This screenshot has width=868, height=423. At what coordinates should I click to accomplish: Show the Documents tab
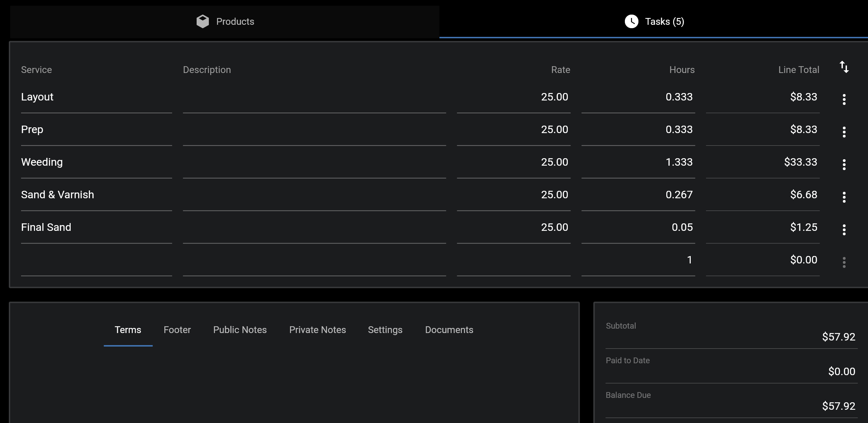click(449, 330)
